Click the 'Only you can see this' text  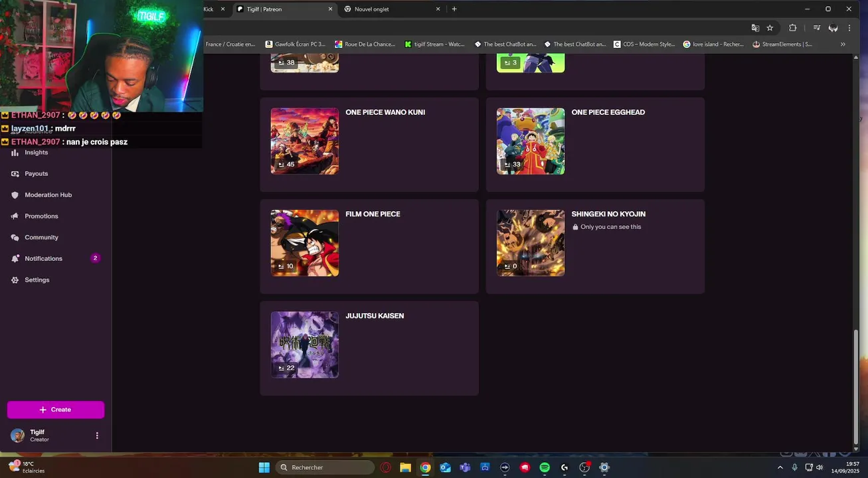pyautogui.click(x=611, y=227)
